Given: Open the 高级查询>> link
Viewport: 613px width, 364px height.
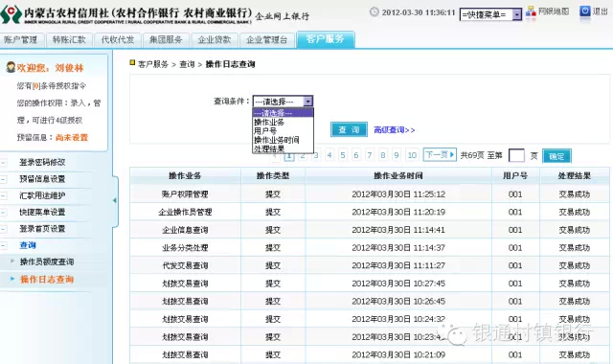Looking at the screenshot, I should coord(394,130).
